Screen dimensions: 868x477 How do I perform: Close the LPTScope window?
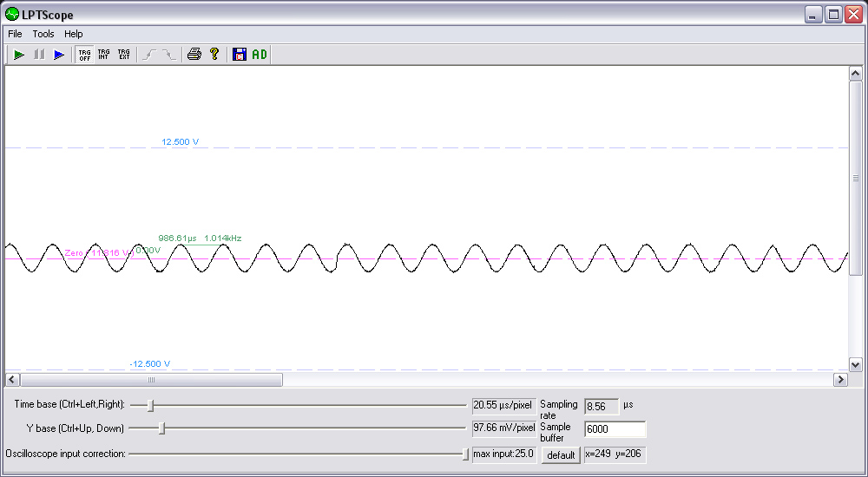[x=853, y=15]
